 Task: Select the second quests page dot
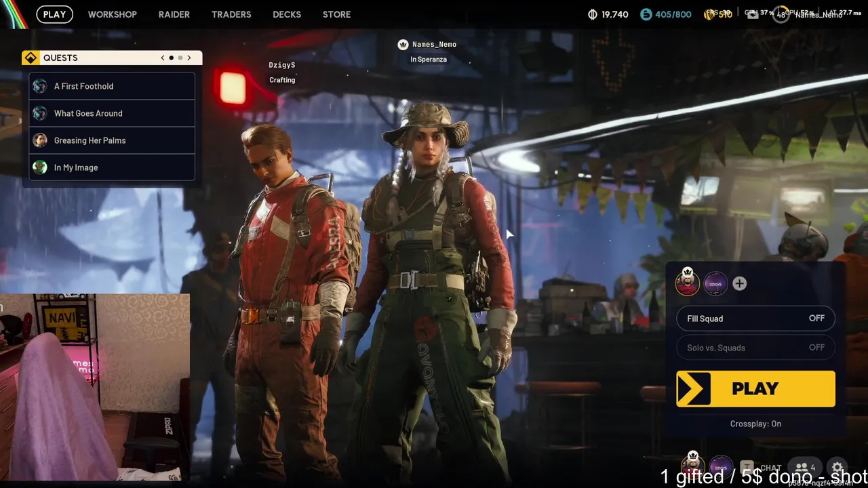click(x=180, y=58)
